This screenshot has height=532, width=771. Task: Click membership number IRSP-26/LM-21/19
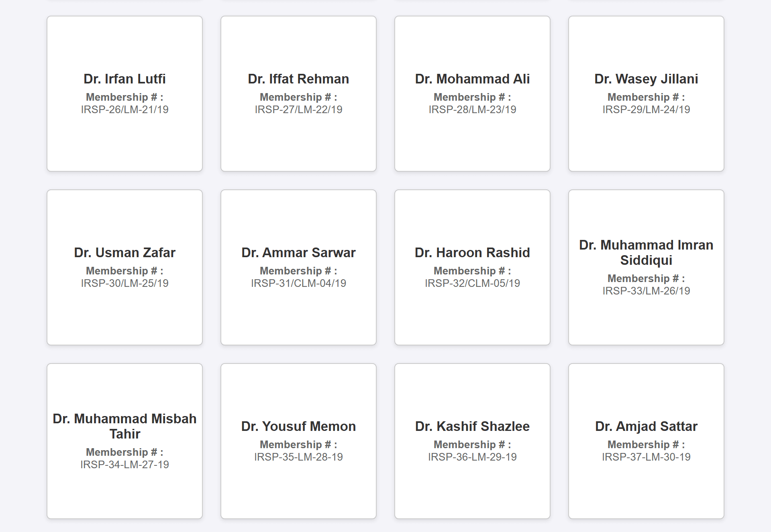click(x=124, y=110)
